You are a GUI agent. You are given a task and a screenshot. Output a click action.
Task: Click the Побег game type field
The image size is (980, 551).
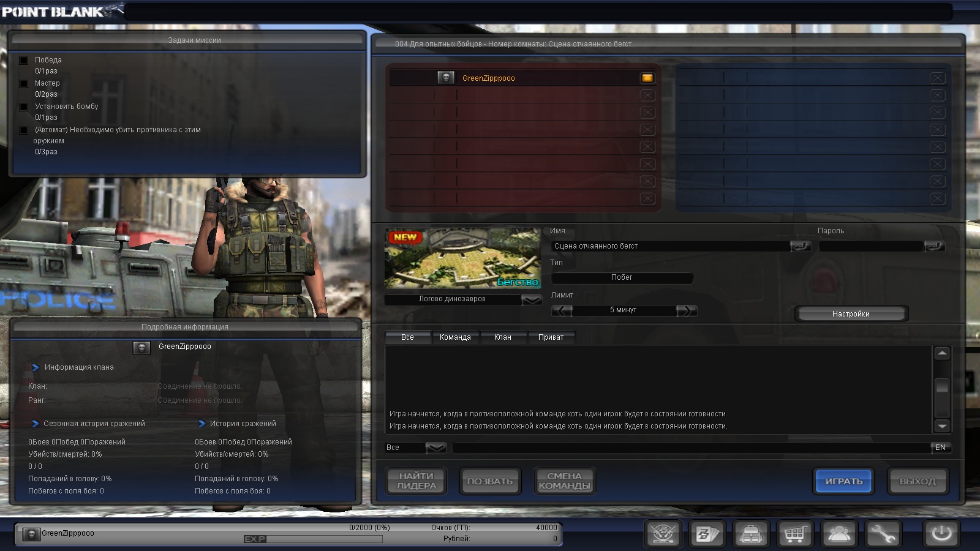622,278
